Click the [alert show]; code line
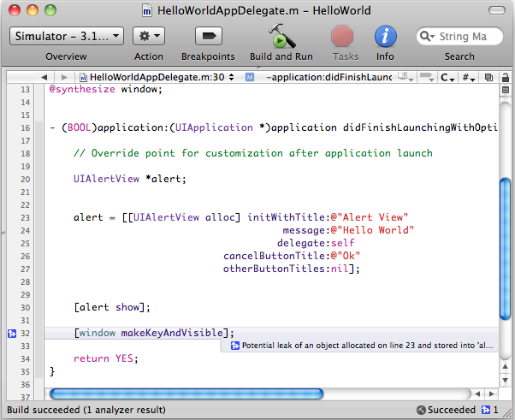The image size is (515, 420). 112,308
